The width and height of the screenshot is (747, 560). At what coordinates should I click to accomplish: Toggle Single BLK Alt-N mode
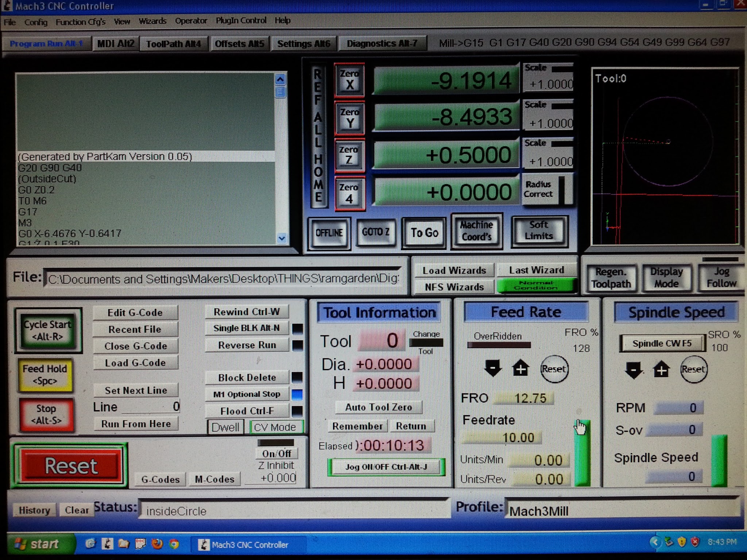(x=247, y=328)
